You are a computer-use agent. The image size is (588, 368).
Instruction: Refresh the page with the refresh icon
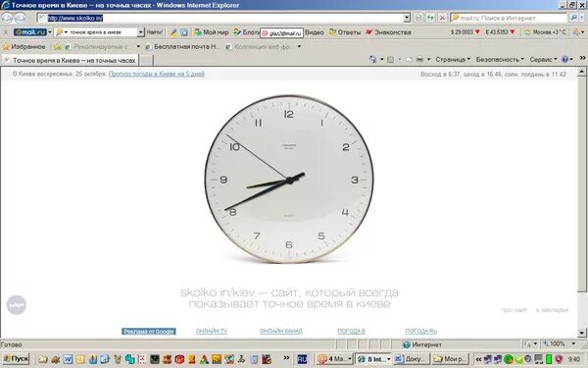tap(430, 18)
